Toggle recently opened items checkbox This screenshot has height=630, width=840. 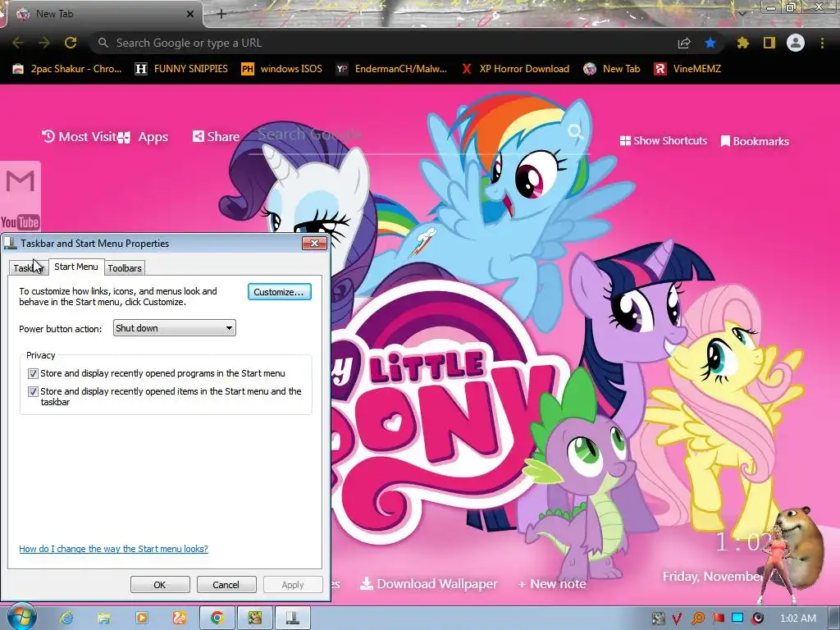click(33, 391)
